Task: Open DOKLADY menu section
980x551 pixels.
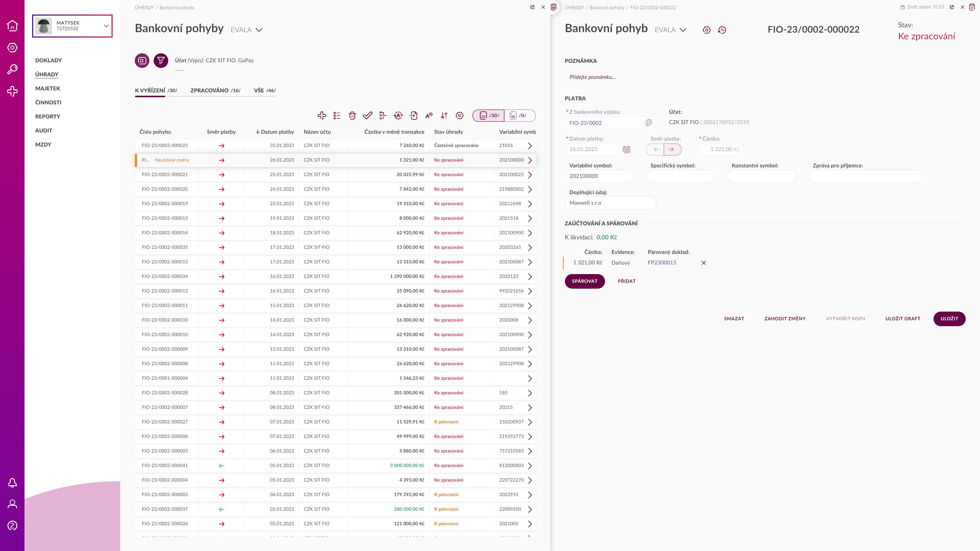Action: pyautogui.click(x=48, y=60)
